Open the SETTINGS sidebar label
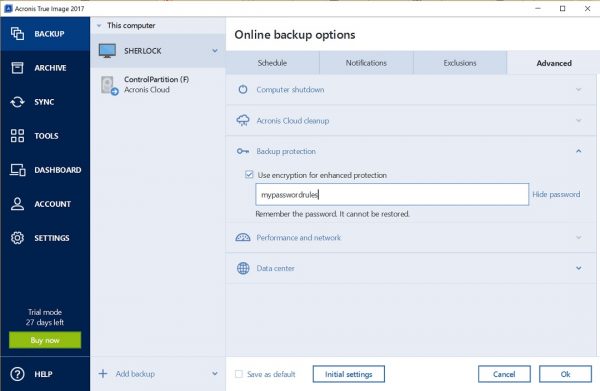The width and height of the screenshot is (600, 391). [x=52, y=238]
